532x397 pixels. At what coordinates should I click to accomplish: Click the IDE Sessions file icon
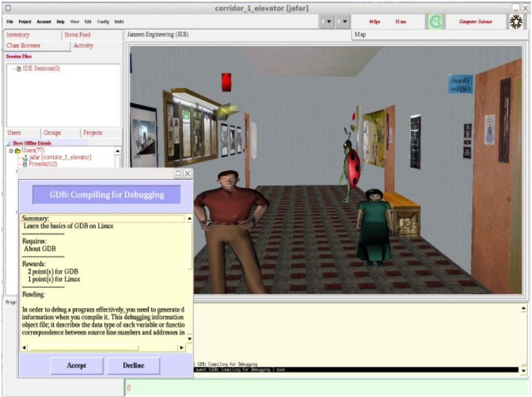[x=19, y=69]
